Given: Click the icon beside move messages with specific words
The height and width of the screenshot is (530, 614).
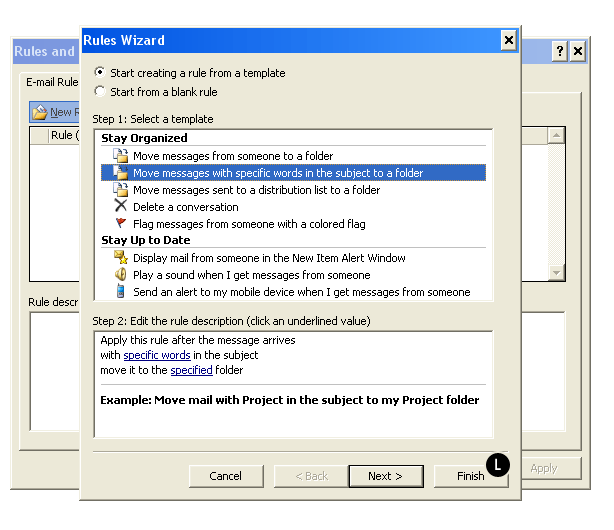Looking at the screenshot, I should tap(120, 173).
